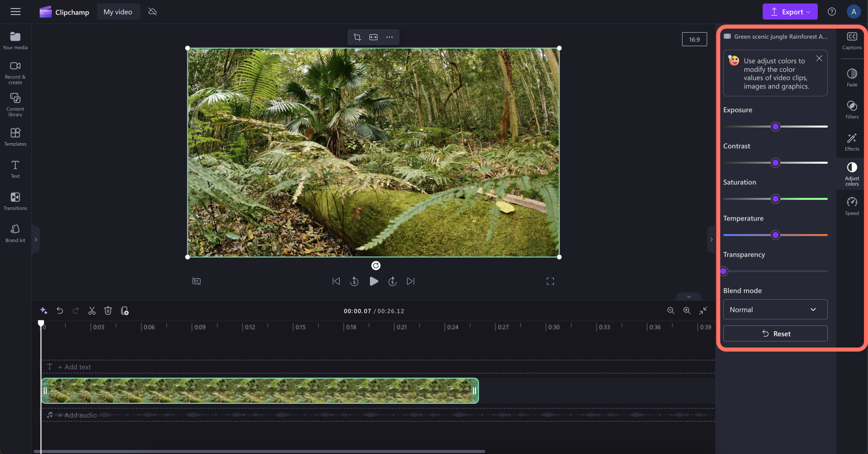Viewport: 868px width, 454px height.
Task: Split the clip with the scissors icon
Action: tap(92, 310)
